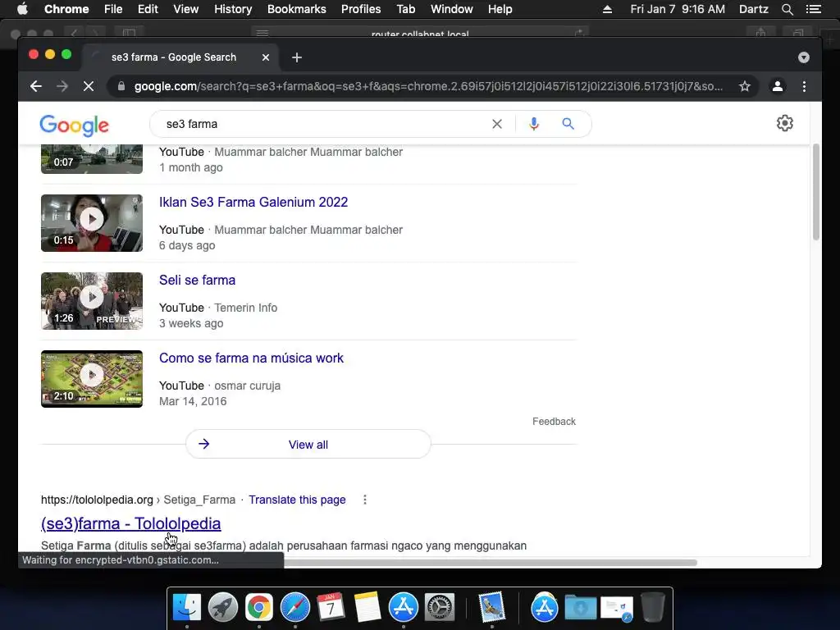Click the vertical page scrollbar

click(816, 192)
